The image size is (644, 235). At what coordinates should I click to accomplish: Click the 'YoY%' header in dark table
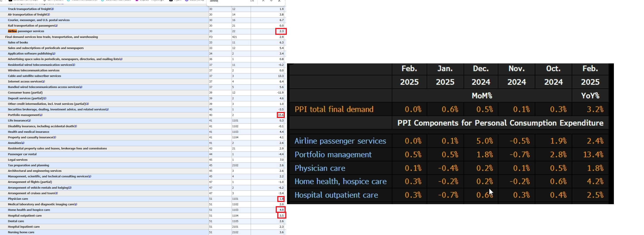coord(590,96)
